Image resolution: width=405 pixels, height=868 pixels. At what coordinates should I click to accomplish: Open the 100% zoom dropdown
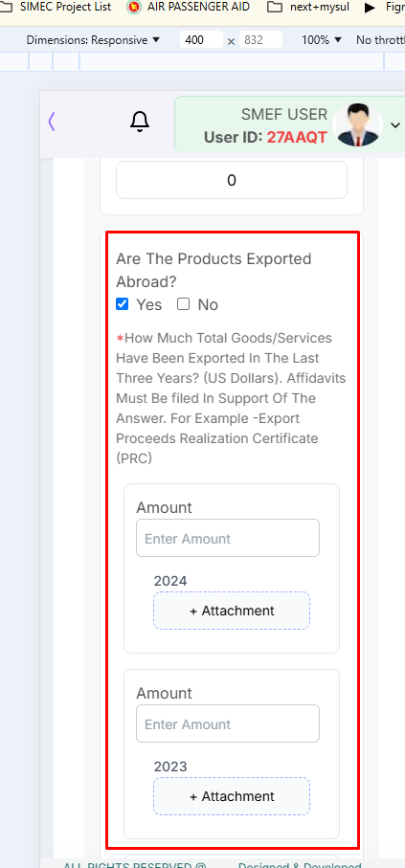(322, 40)
